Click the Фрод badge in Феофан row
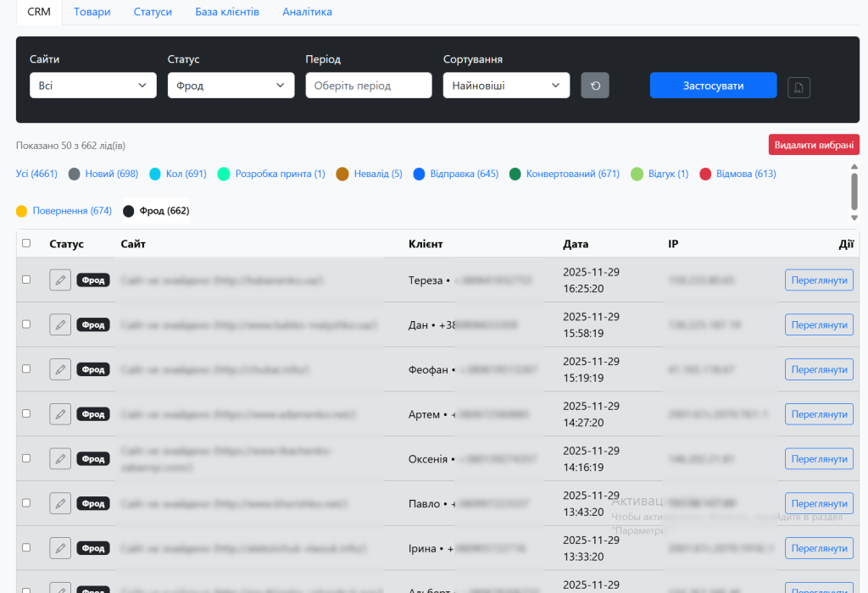 [93, 369]
